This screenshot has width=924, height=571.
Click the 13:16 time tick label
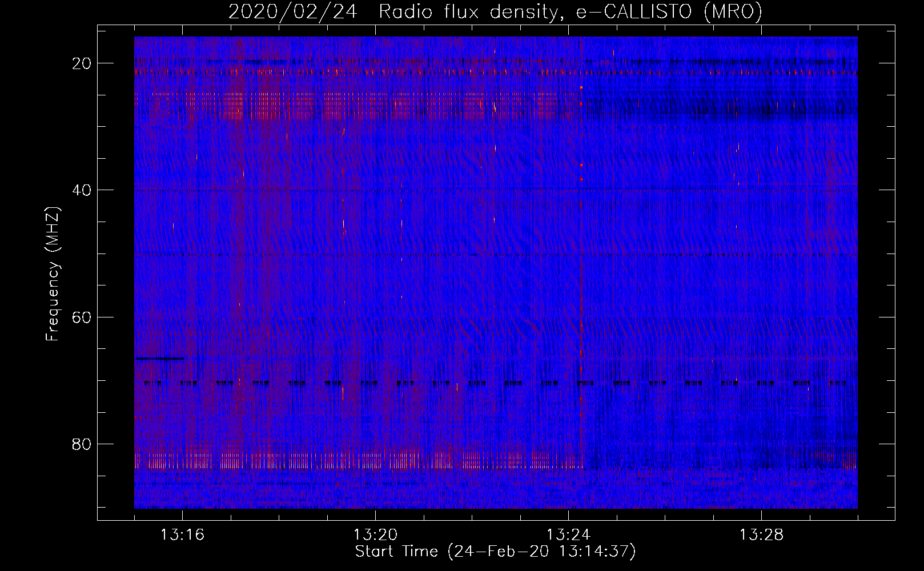click(x=182, y=535)
